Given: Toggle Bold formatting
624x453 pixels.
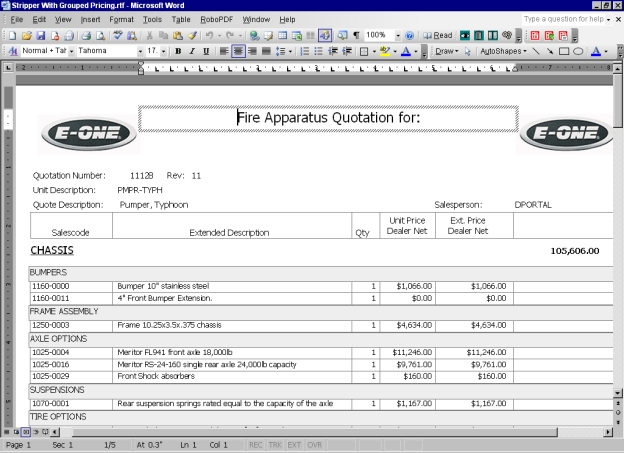Looking at the screenshot, I should 178,51.
